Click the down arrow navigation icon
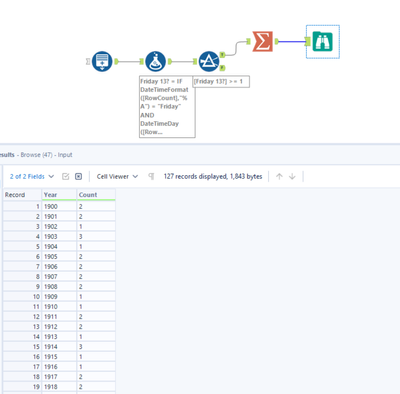The width and height of the screenshot is (400, 394). 292,176
